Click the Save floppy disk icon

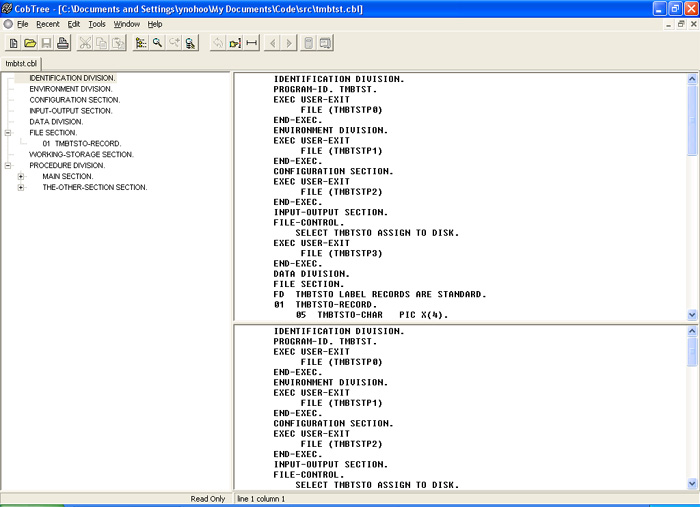pos(46,43)
